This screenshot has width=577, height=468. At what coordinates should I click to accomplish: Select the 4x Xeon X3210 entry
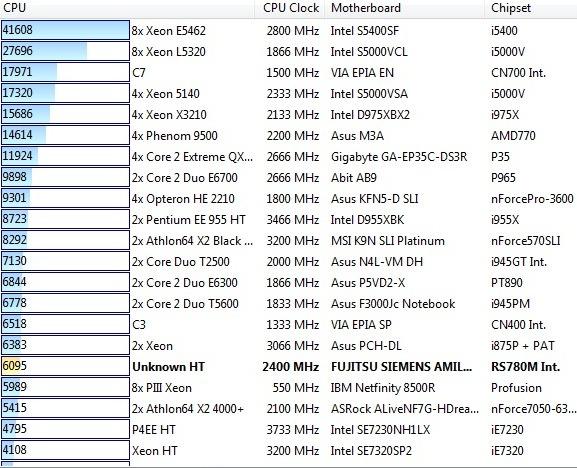click(169, 114)
